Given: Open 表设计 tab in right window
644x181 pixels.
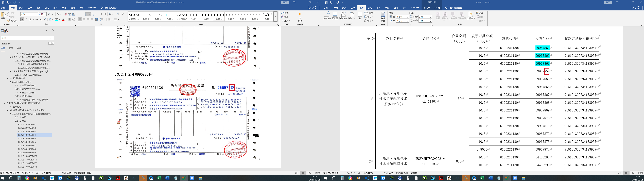Looking at the screenshot, I should click(426, 8).
